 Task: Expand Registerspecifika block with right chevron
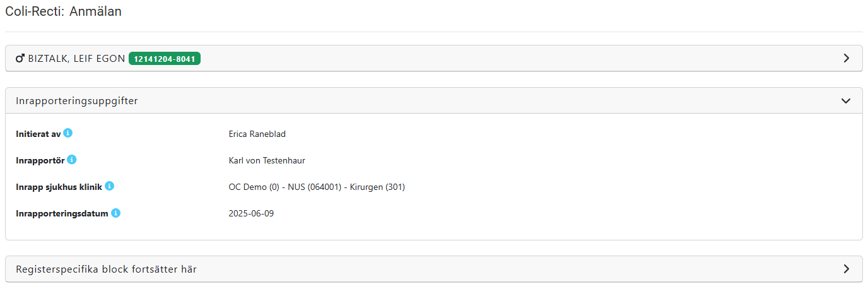click(847, 269)
